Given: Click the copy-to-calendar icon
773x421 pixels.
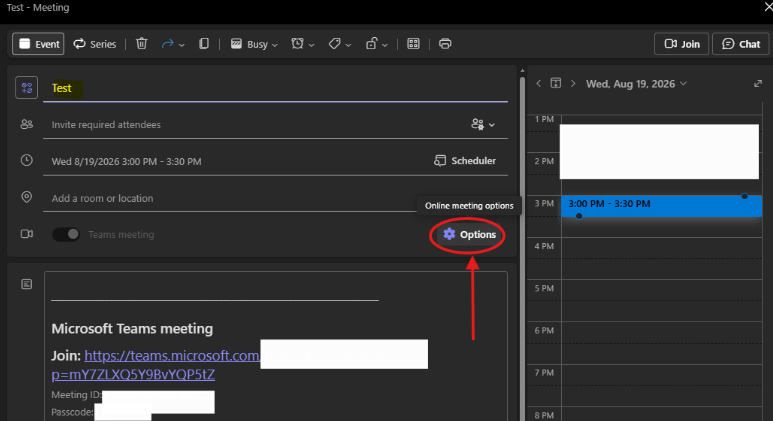Looking at the screenshot, I should coord(204,44).
